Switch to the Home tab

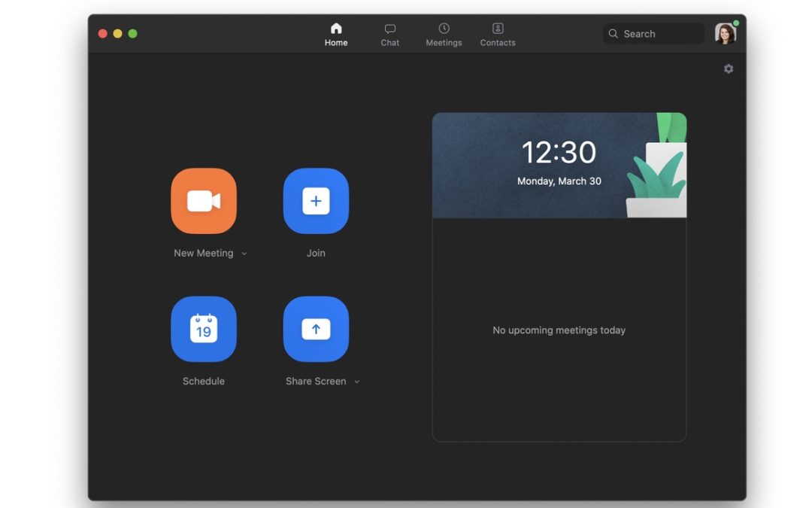(x=336, y=35)
